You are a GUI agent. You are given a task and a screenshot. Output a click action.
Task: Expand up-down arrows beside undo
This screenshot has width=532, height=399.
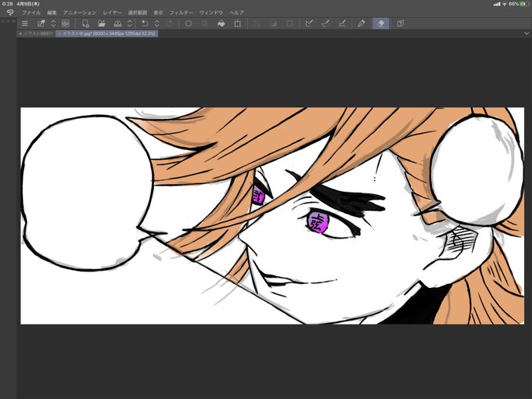click(156, 23)
